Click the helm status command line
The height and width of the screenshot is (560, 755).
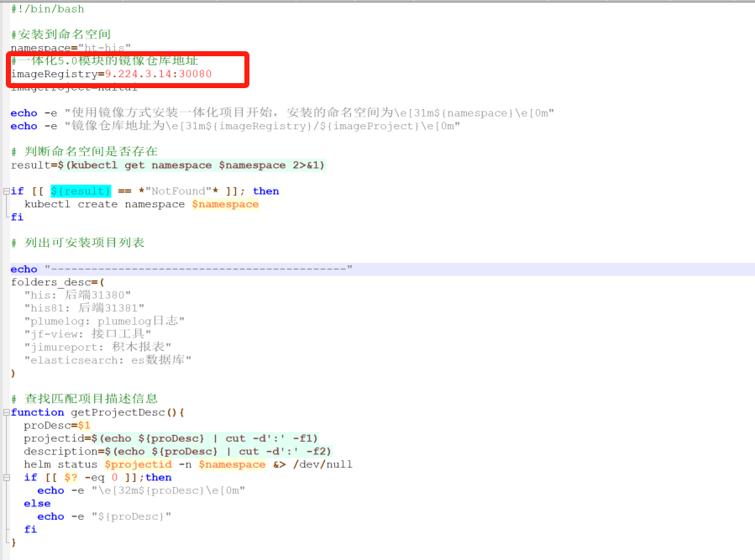[x=188, y=464]
